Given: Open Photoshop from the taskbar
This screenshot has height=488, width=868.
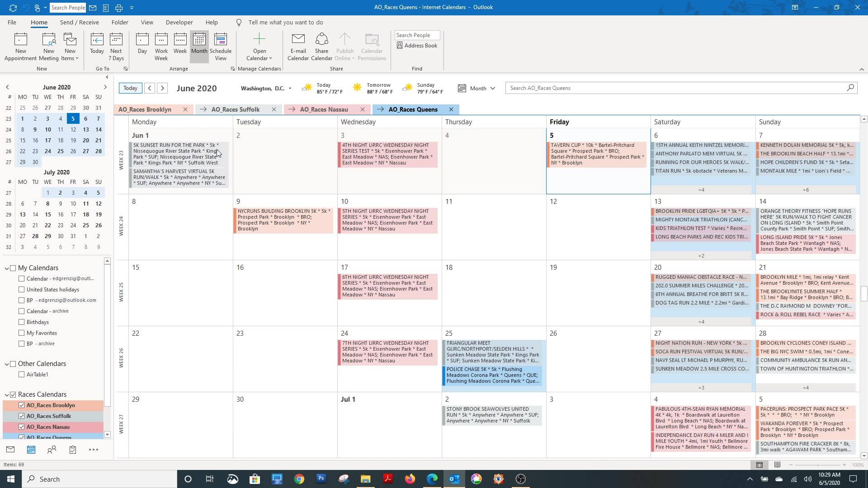Looking at the screenshot, I should click(321, 479).
